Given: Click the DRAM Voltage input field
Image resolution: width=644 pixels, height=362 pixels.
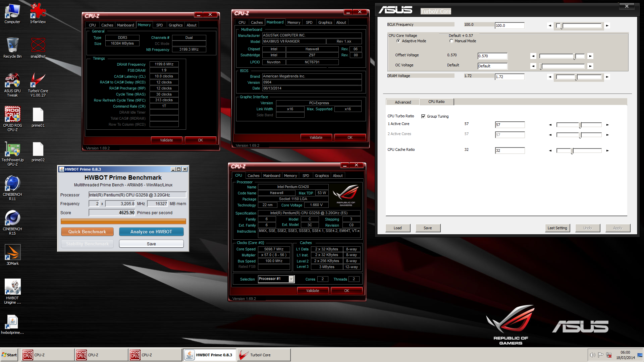Looking at the screenshot, I should point(509,77).
